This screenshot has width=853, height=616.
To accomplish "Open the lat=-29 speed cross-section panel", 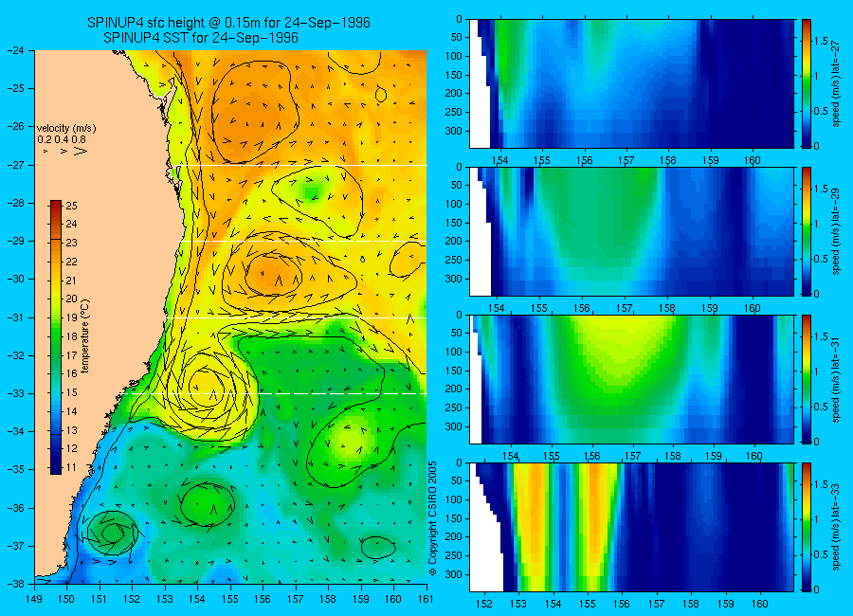I will 631,231.
